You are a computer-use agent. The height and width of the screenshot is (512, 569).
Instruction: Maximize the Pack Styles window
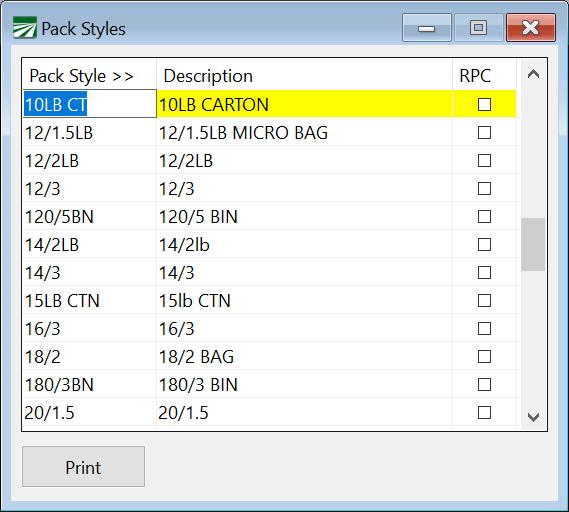pyautogui.click(x=479, y=28)
